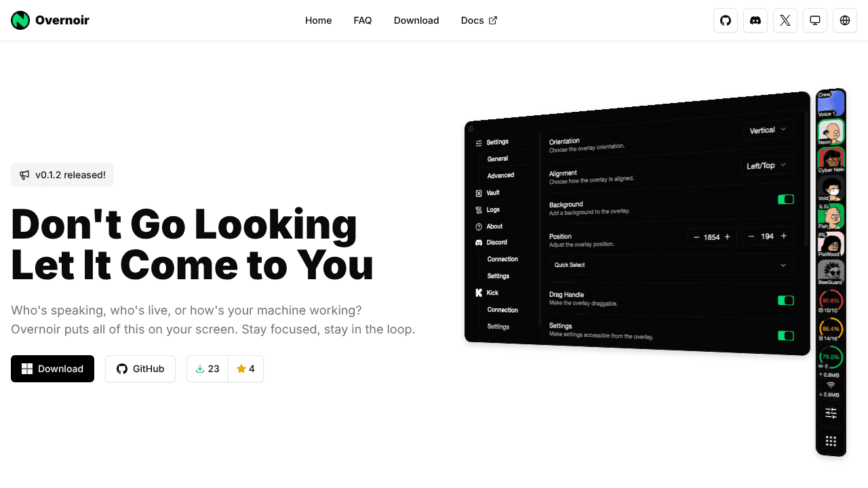The image size is (868, 488).
Task: Click the 79.0% green usage gauge
Action: [831, 357]
